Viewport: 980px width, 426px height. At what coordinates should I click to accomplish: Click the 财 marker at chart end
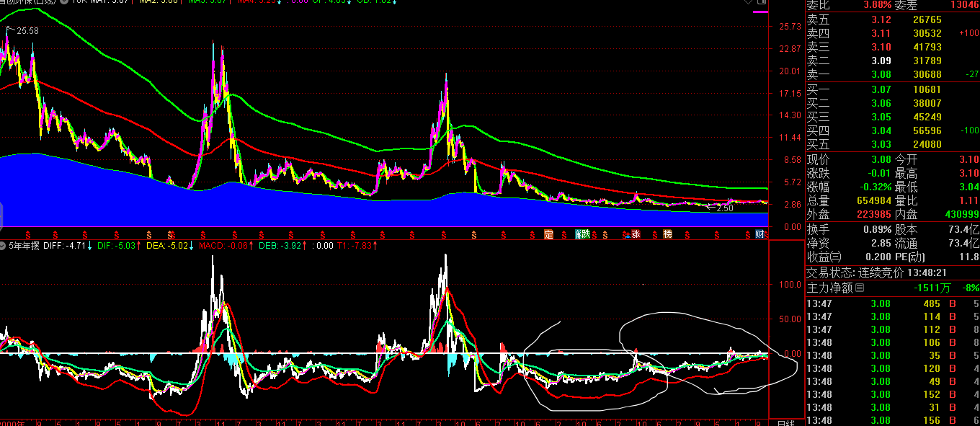760,234
